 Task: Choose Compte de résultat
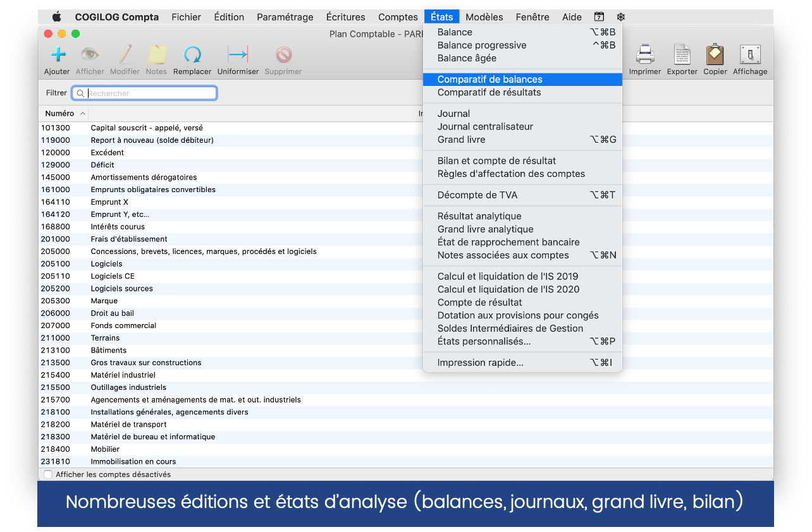tap(522, 303)
